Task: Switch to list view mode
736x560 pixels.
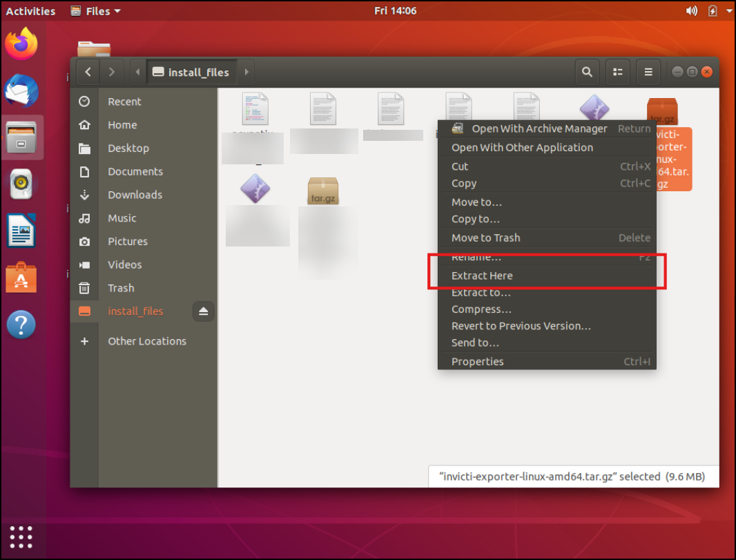Action: (x=617, y=72)
